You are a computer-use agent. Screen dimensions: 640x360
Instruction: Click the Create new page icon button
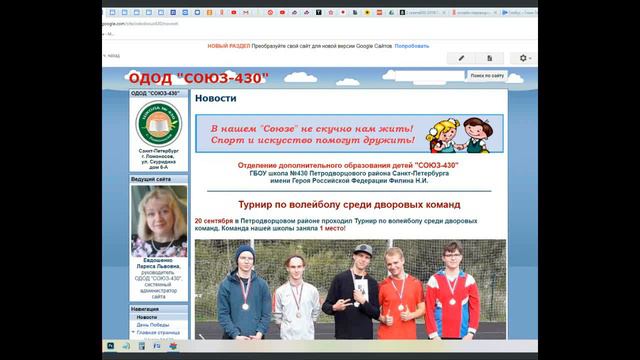489,58
